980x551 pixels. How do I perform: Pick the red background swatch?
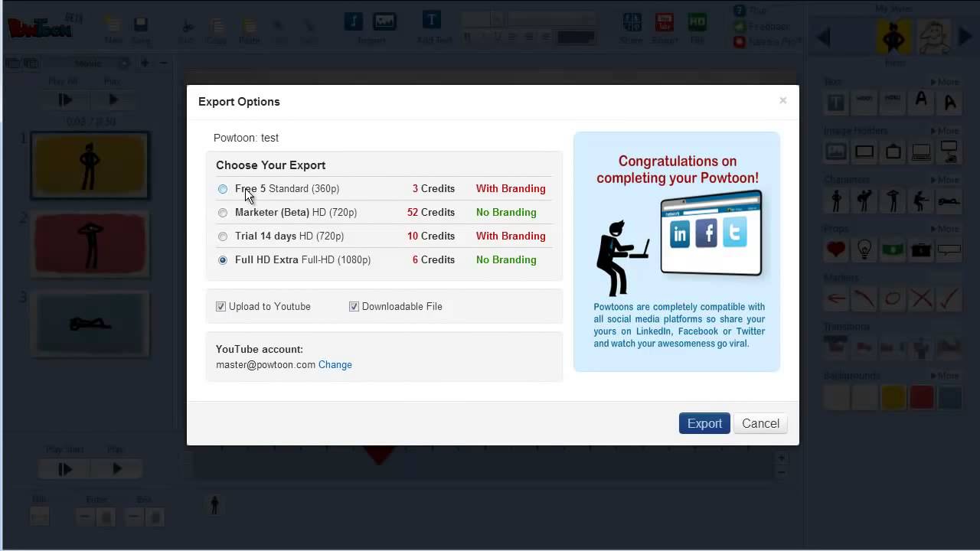(921, 397)
